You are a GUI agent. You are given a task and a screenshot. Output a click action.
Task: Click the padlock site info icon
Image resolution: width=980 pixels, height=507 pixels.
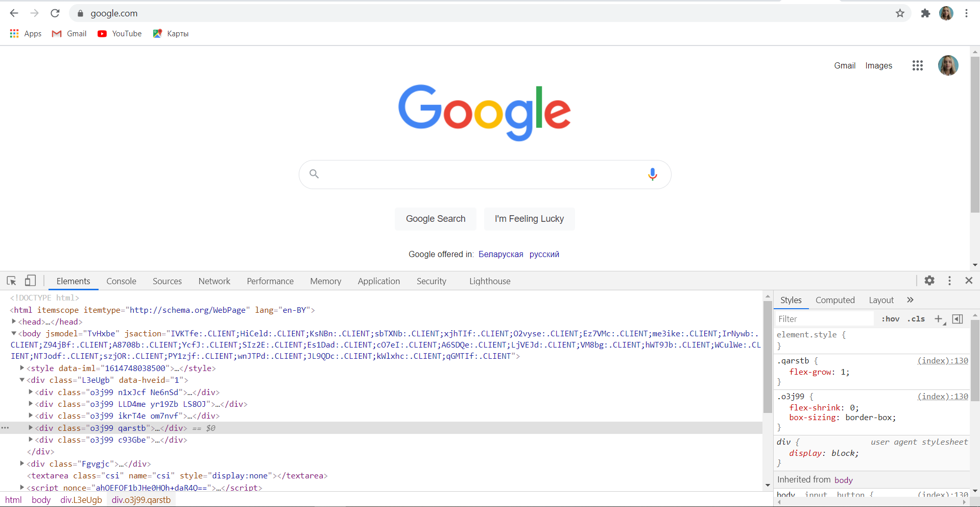coord(80,14)
